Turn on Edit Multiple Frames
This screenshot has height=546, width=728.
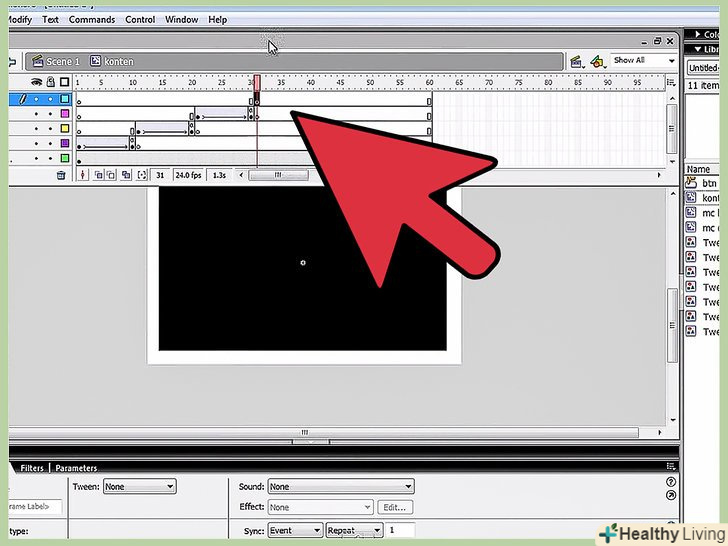coord(126,175)
